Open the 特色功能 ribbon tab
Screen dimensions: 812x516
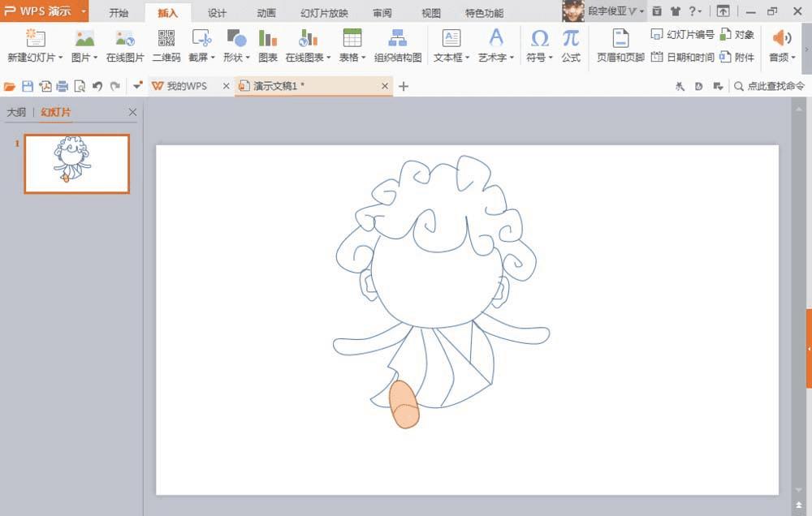point(484,13)
